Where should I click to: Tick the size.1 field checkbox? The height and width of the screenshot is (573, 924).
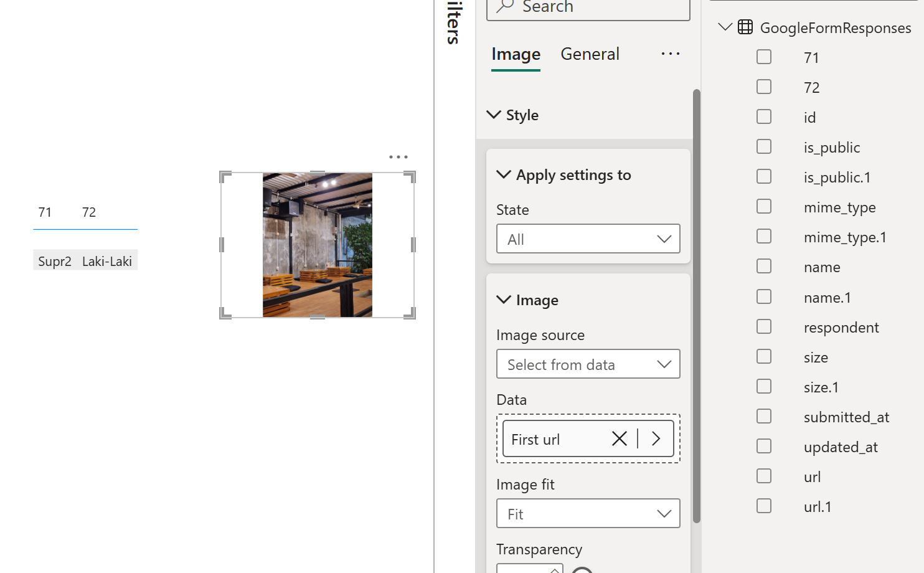(x=764, y=386)
